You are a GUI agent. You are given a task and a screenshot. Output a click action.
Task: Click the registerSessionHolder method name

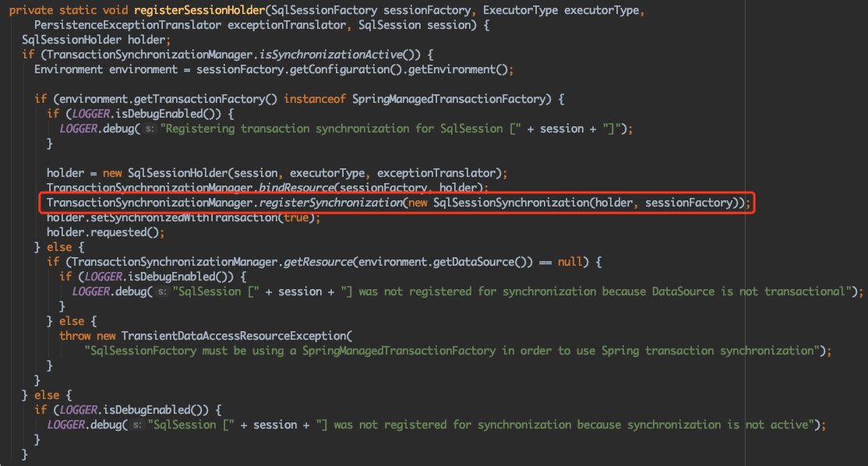pos(199,10)
